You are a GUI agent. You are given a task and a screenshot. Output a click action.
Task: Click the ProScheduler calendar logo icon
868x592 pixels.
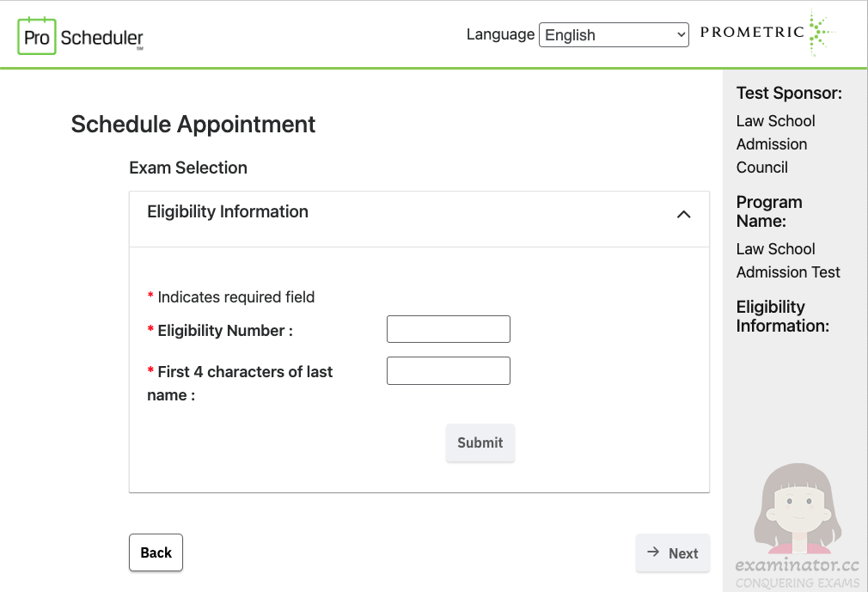point(37,36)
